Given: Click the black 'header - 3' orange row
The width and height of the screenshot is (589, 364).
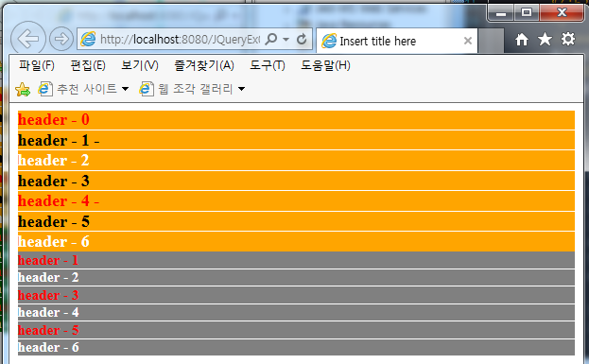Looking at the screenshot, I should (296, 181).
